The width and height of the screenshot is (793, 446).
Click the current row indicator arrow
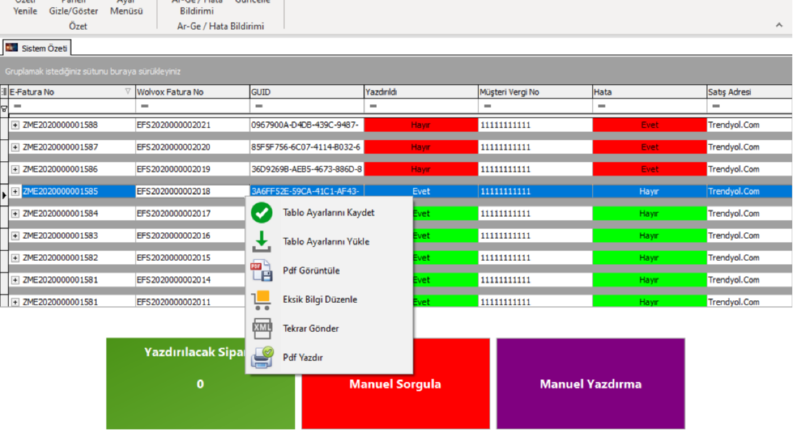(4, 195)
